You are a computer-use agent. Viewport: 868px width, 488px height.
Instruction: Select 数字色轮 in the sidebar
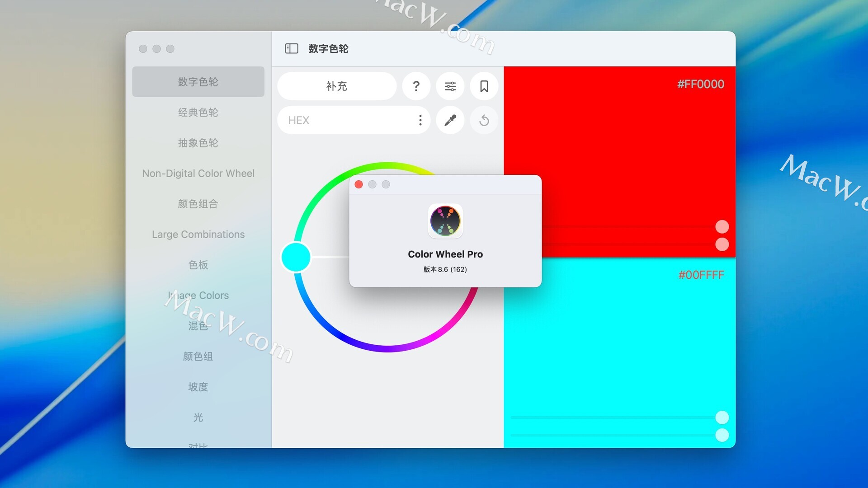[198, 82]
